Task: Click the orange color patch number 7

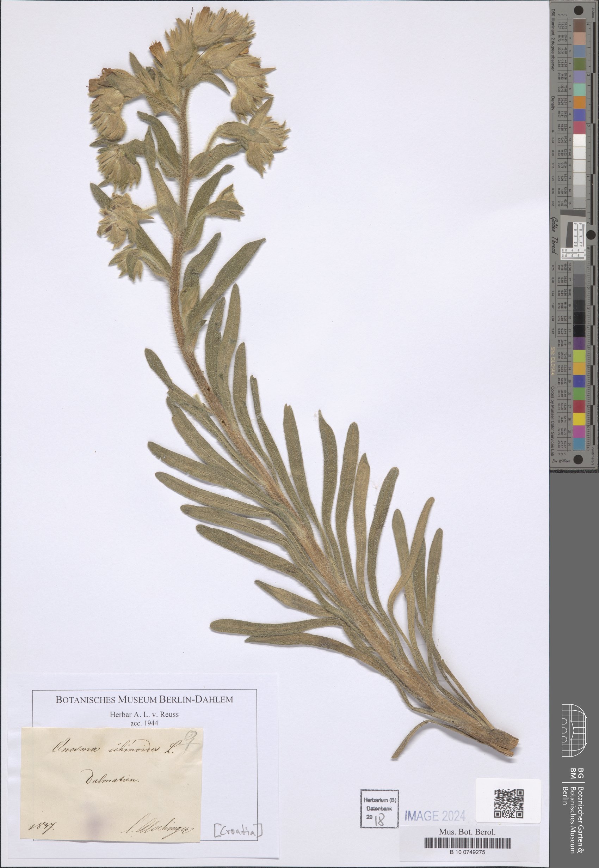Action: [x=580, y=102]
